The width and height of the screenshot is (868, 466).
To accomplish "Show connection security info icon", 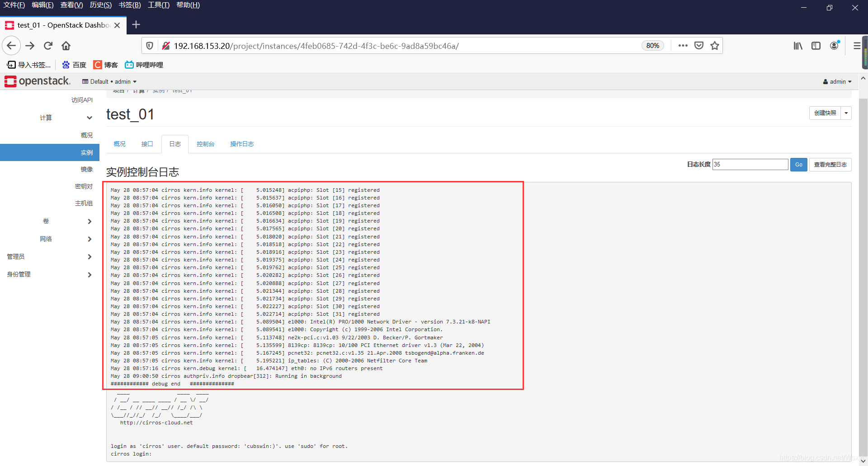I will click(166, 46).
